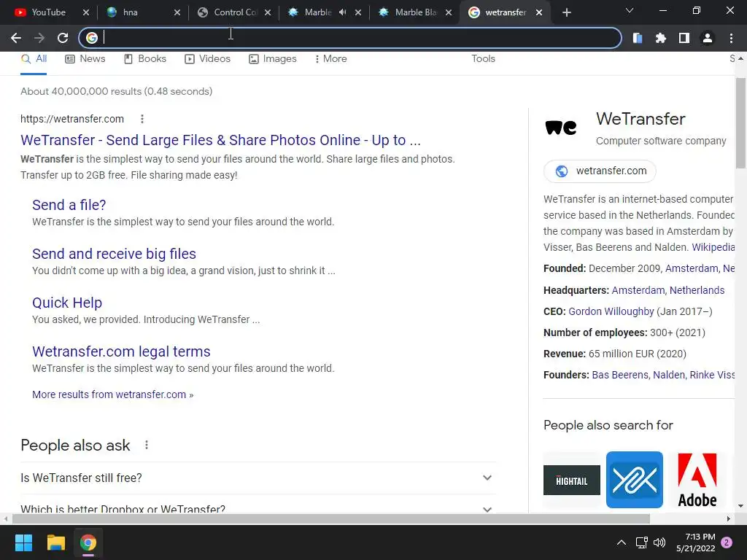
Task: Open a new tab with plus button
Action: click(x=566, y=12)
